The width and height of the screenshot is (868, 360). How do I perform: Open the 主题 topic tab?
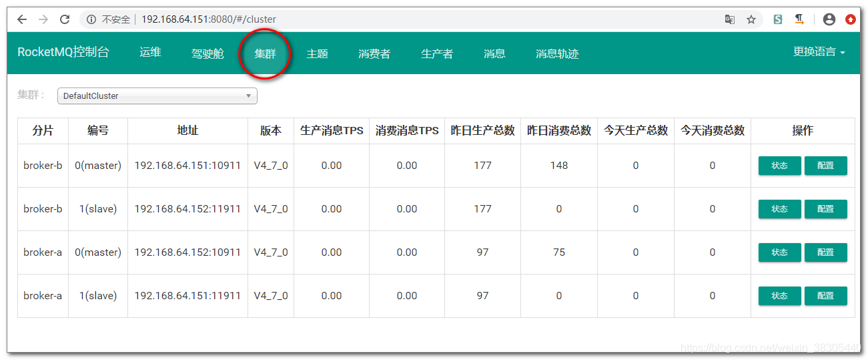tap(317, 53)
